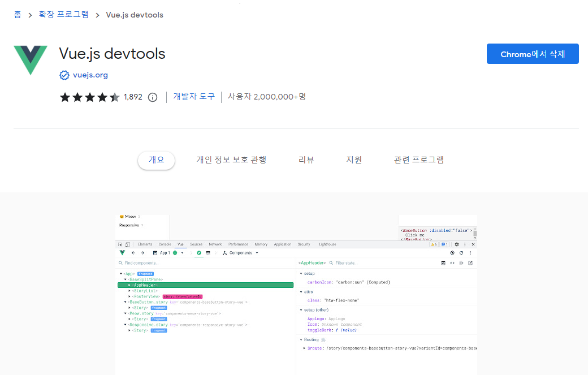Screen dimensions: 588x375
Task: Click the verified badge beside vuejs.org
Action: [x=64, y=75]
